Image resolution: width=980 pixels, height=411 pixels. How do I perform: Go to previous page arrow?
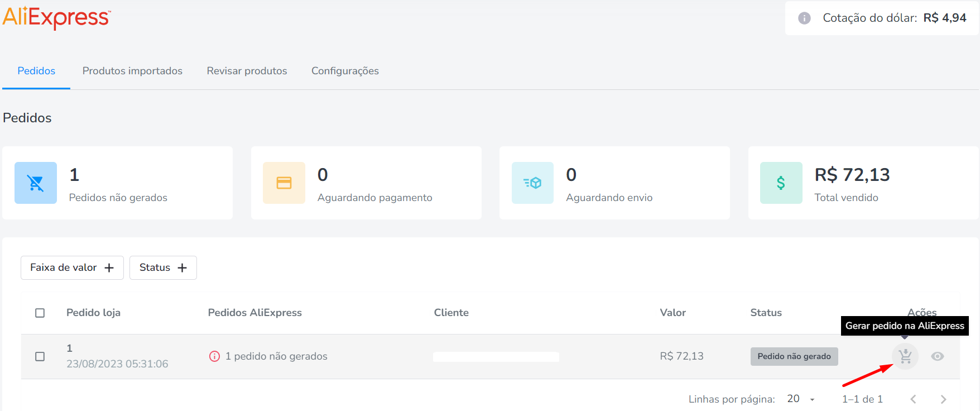coord(913,399)
